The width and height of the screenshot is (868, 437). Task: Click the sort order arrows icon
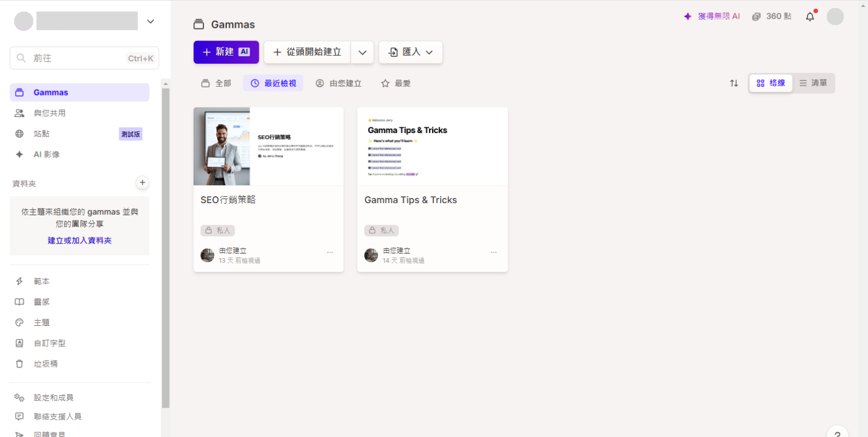click(x=734, y=83)
